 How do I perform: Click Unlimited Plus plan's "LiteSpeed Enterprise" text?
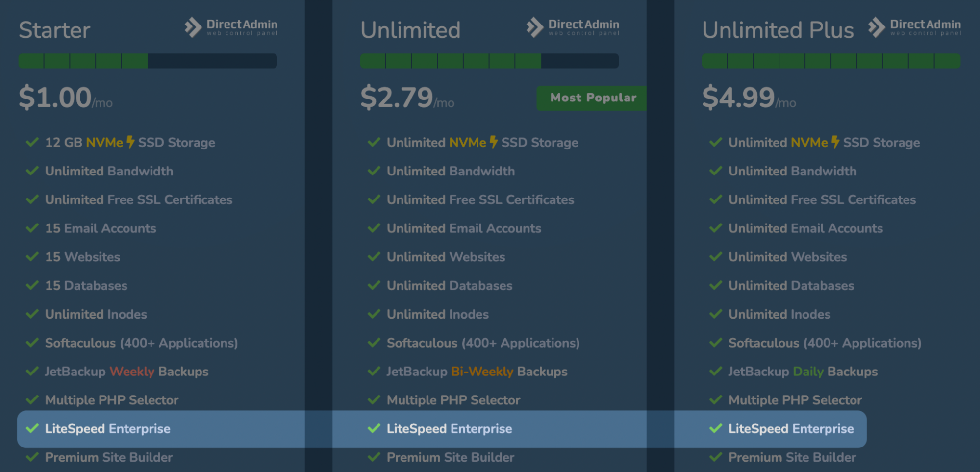(x=791, y=429)
